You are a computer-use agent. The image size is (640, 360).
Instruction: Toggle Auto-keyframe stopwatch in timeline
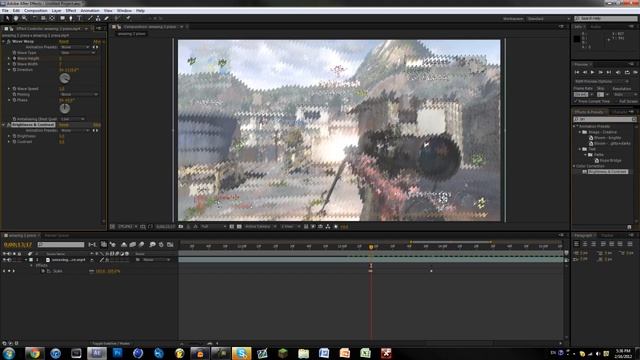161,244
